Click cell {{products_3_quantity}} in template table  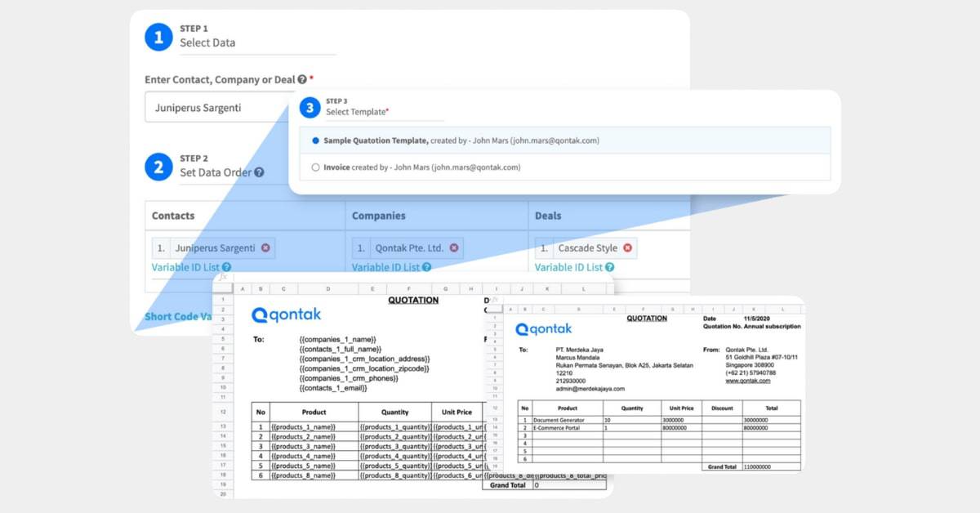click(x=394, y=446)
